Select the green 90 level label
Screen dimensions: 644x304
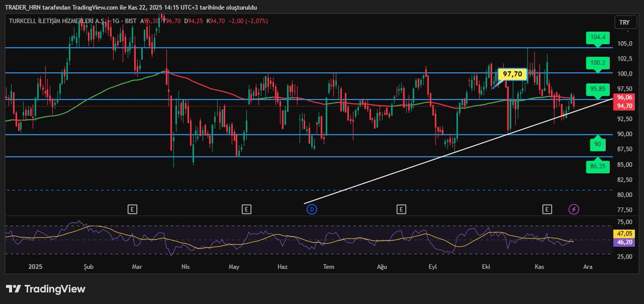[597, 145]
